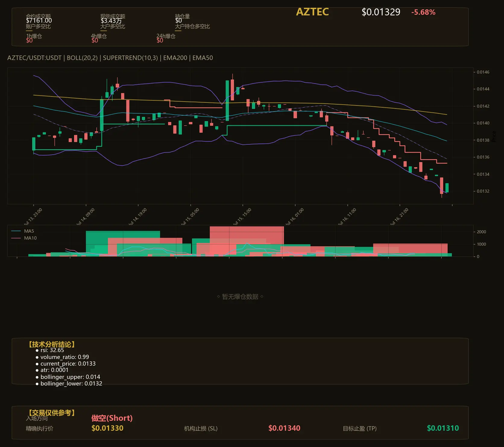Click the 持仓量 label
504x447 pixels.
(182, 16)
